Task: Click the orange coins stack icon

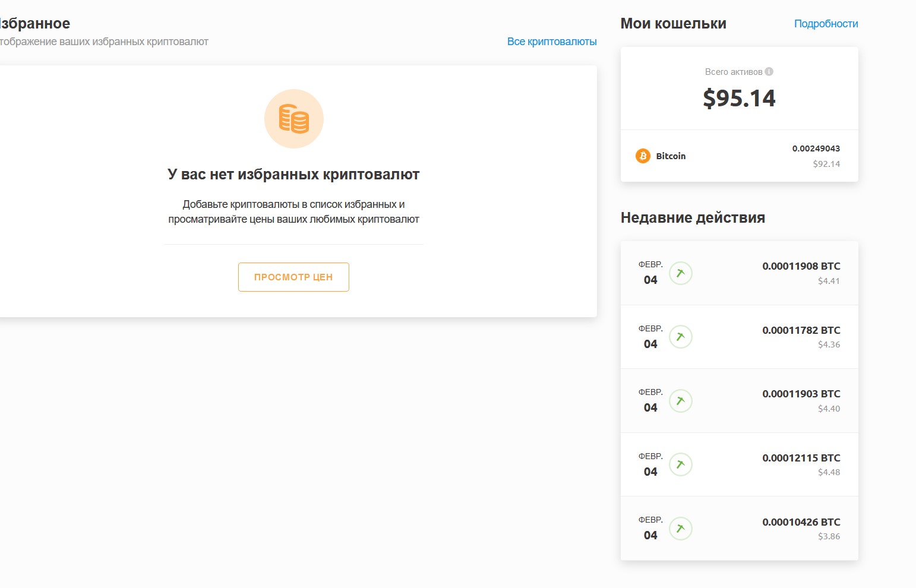Action: point(294,119)
